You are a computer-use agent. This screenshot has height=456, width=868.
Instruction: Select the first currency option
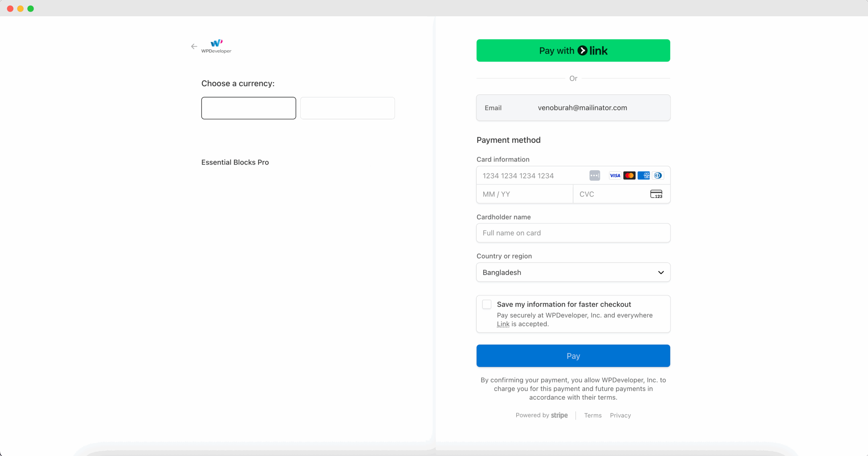249,108
